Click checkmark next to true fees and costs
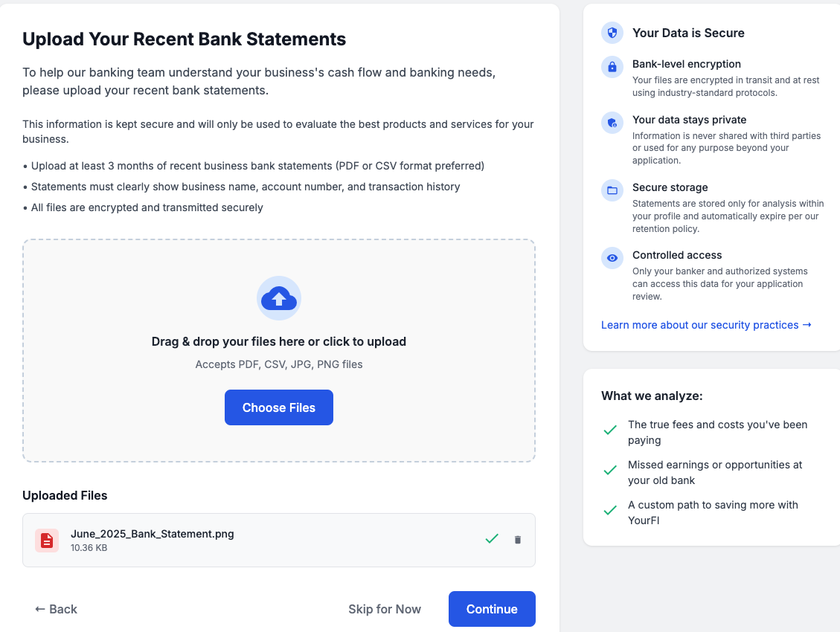The width and height of the screenshot is (840, 632). 610,430
